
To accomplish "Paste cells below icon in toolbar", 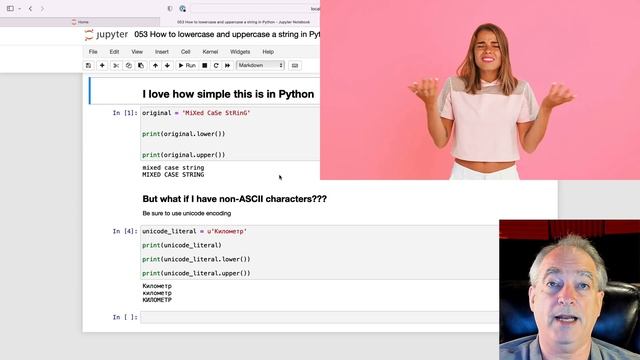I will click(x=141, y=65).
